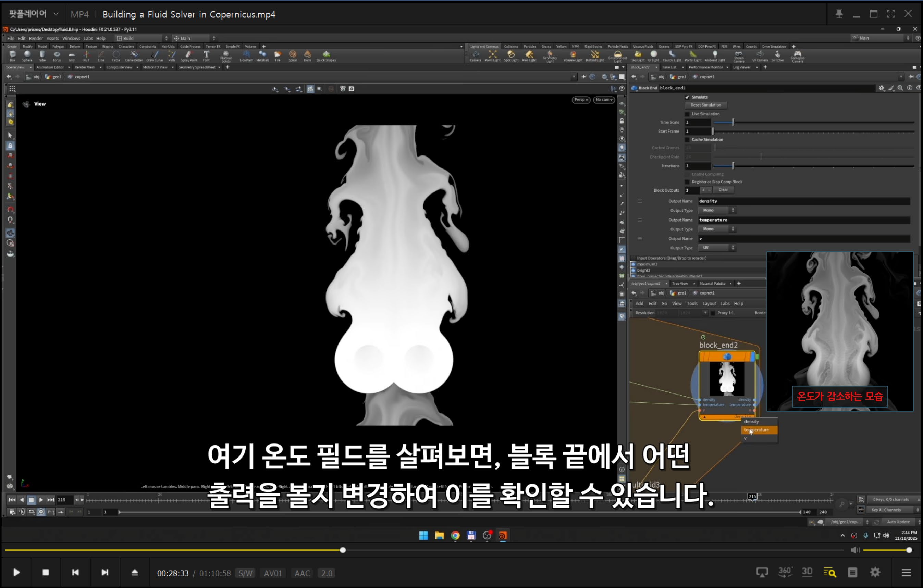Add a Gamepad Camera from the shelf
Viewport: 923px width, 588px height.
(797, 57)
